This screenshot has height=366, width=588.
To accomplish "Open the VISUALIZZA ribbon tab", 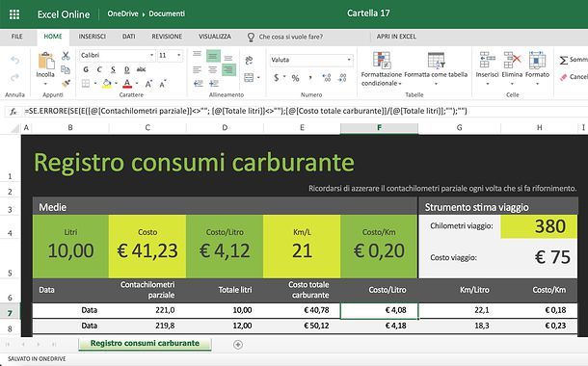I will pos(215,37).
